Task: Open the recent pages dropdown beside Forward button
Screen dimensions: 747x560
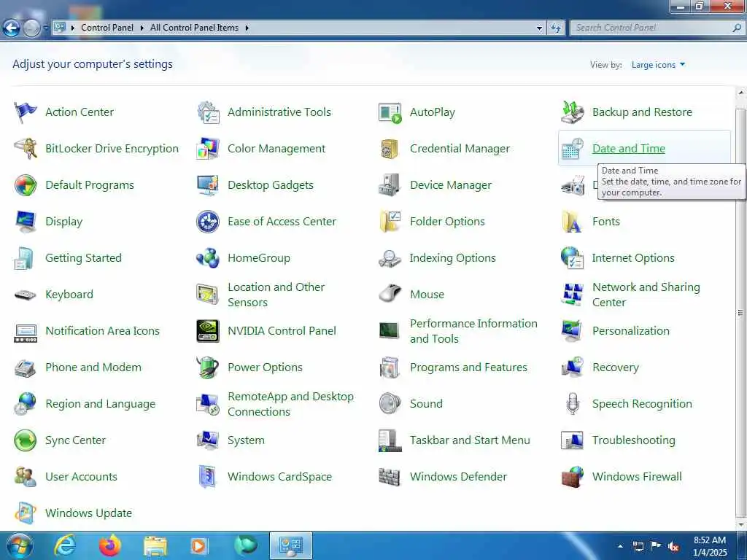Action: [46, 28]
